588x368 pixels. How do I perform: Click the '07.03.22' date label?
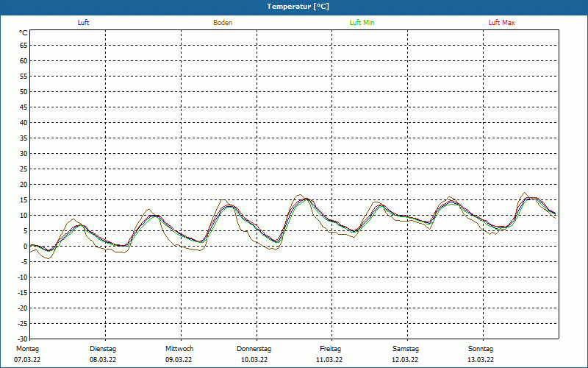[27, 360]
